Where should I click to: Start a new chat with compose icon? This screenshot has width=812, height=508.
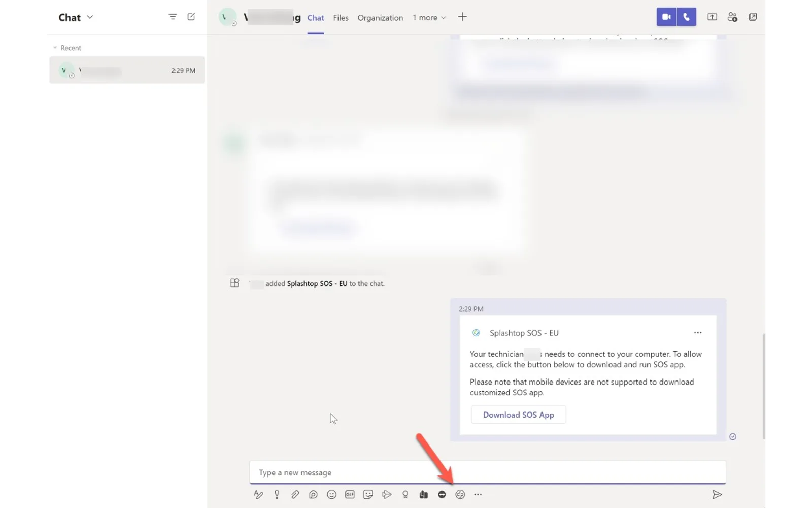click(x=191, y=17)
